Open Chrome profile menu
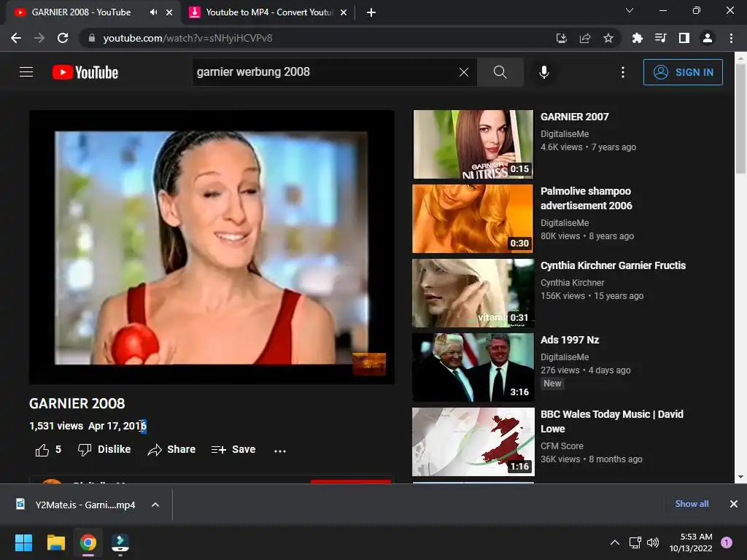Image resolution: width=747 pixels, height=560 pixels. (708, 38)
